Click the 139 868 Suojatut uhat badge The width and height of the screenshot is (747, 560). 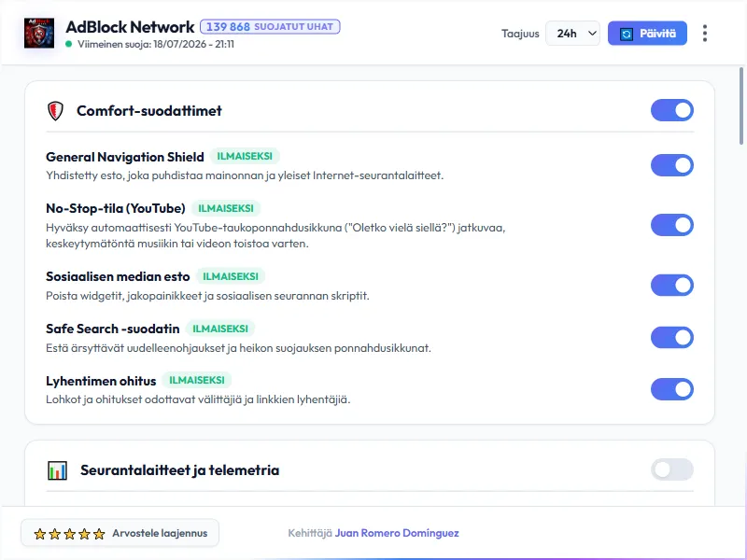[270, 27]
